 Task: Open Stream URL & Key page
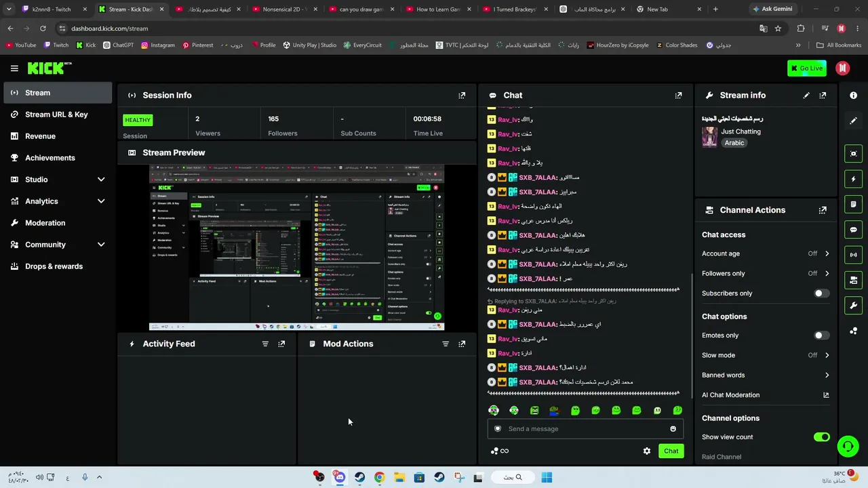(x=58, y=115)
